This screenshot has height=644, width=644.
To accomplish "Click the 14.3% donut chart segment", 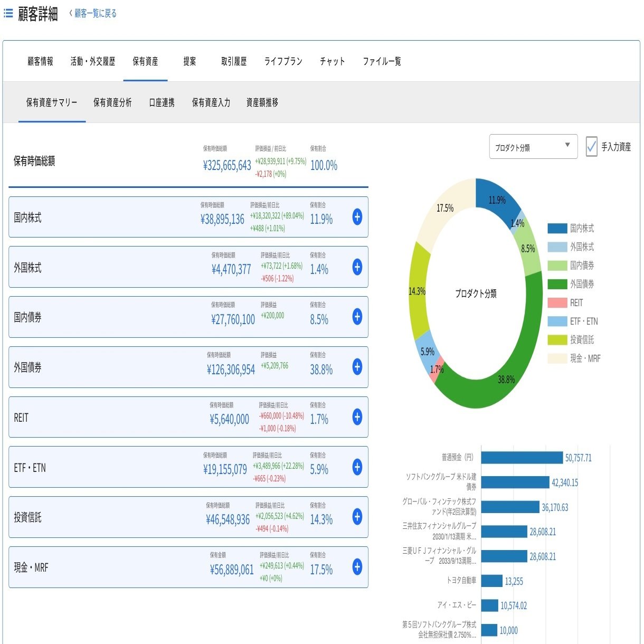I will (x=418, y=290).
